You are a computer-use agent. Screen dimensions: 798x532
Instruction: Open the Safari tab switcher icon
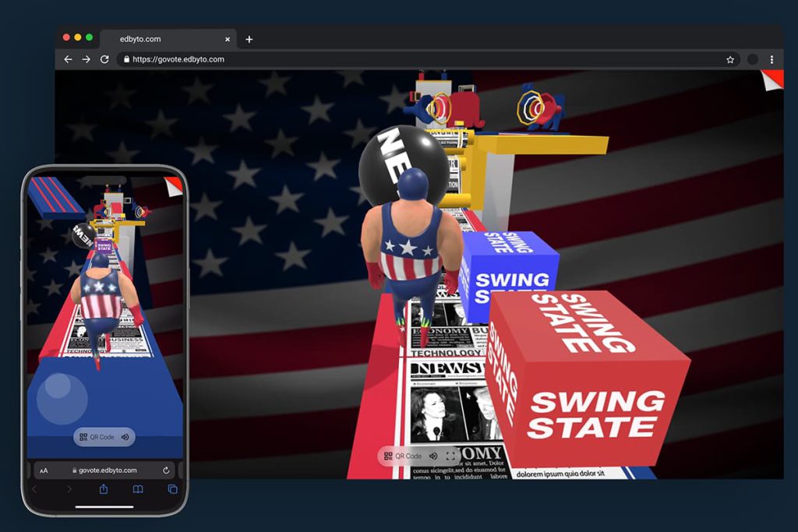(x=173, y=490)
